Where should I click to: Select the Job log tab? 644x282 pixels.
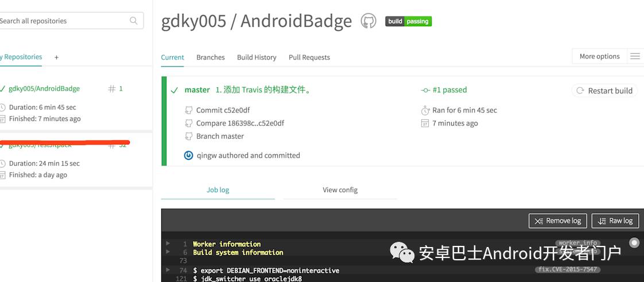pos(218,190)
